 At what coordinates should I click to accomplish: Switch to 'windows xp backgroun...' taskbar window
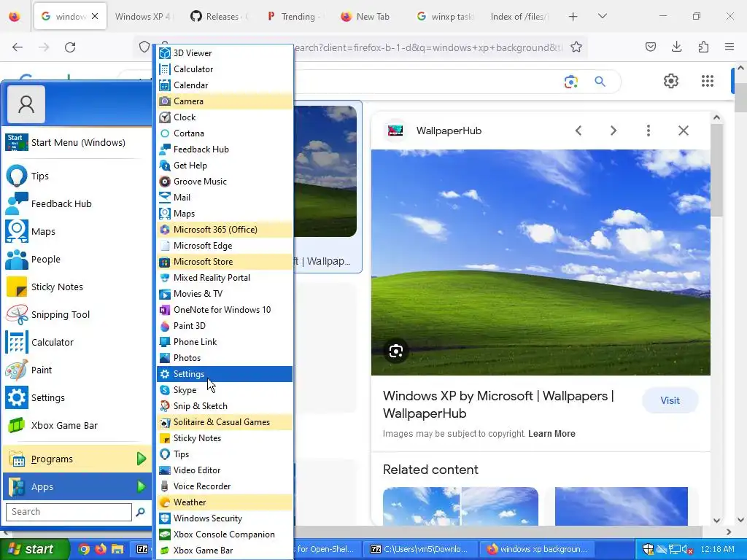[536, 549]
